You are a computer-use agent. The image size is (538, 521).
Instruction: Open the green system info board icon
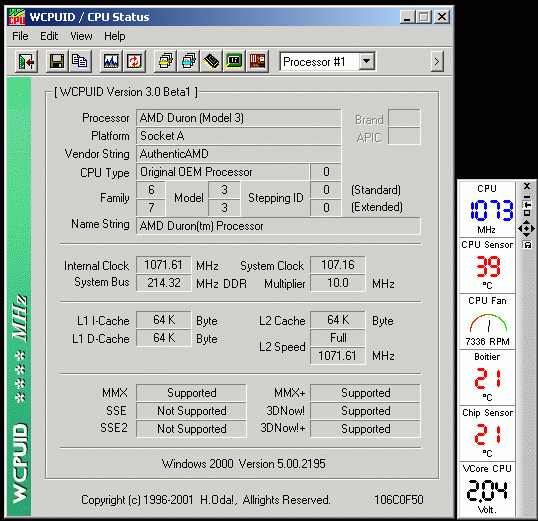pos(234,62)
